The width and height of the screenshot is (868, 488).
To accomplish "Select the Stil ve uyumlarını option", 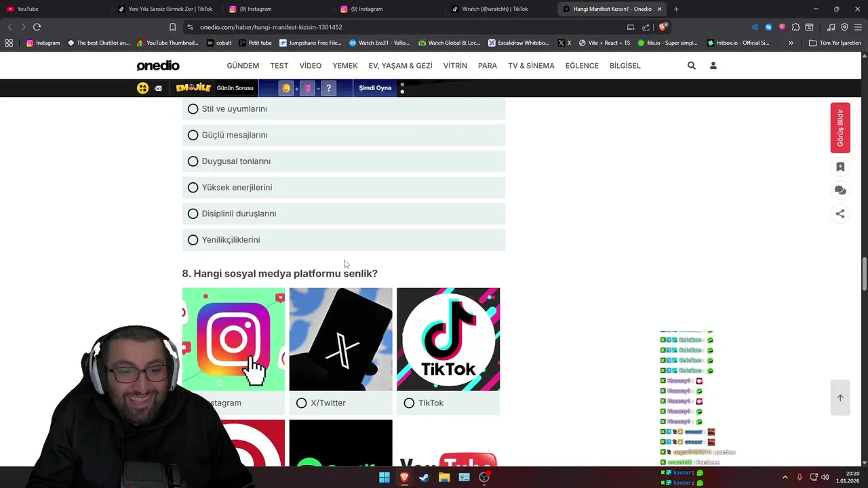I will pos(344,108).
